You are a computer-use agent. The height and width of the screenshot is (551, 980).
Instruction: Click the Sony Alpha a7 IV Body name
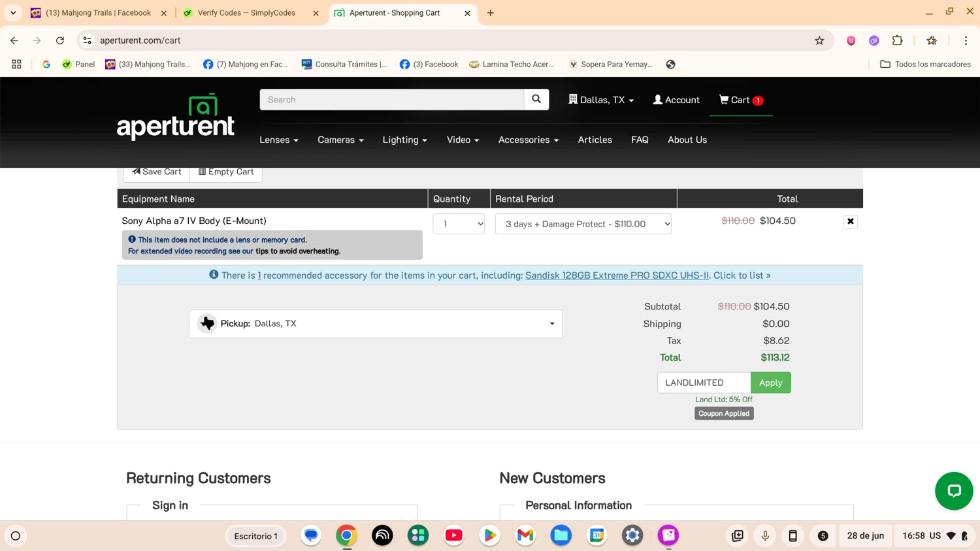point(194,221)
